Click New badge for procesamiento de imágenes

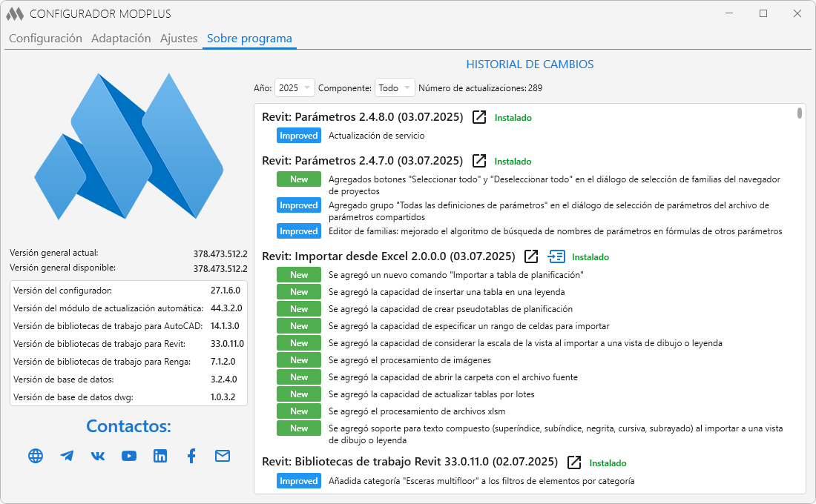(299, 360)
